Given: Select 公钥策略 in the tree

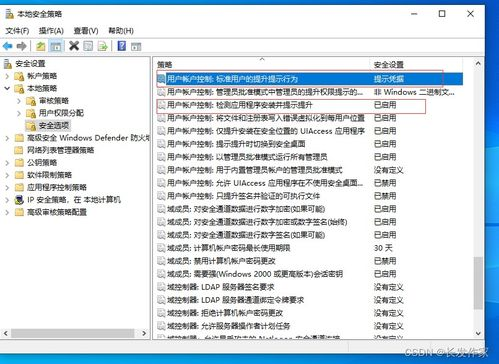Looking at the screenshot, I should click(x=42, y=163).
